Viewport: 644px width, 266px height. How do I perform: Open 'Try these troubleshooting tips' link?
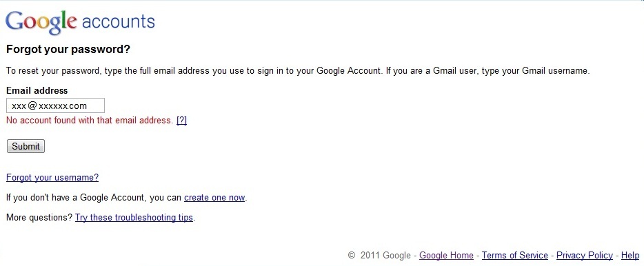134,218
